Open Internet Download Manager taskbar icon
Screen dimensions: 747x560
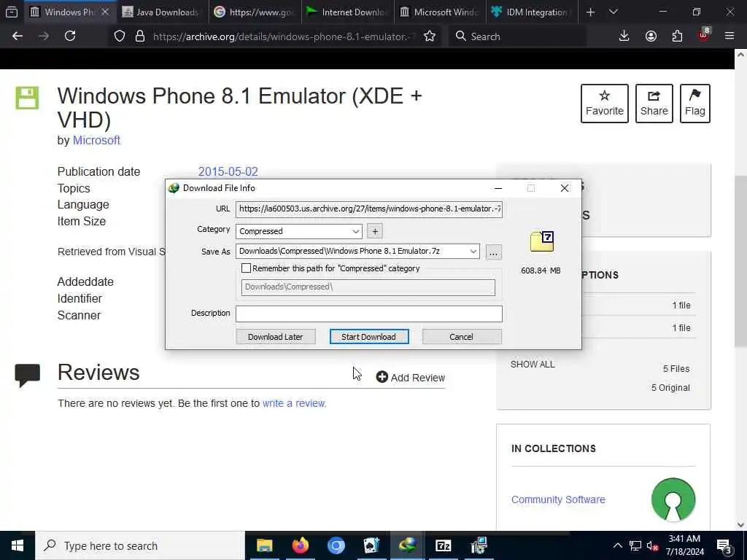407,545
